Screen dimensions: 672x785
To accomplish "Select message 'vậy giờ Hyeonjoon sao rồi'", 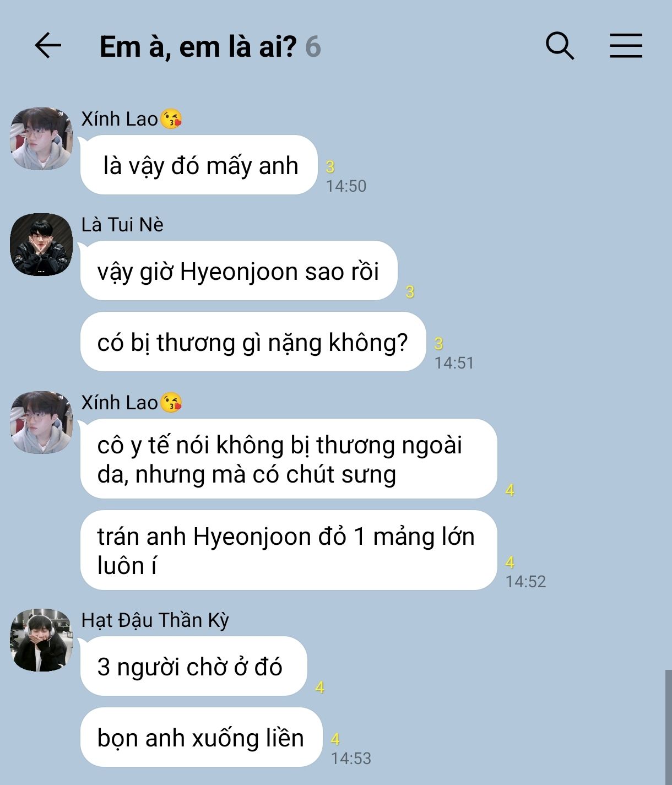I will (x=239, y=270).
